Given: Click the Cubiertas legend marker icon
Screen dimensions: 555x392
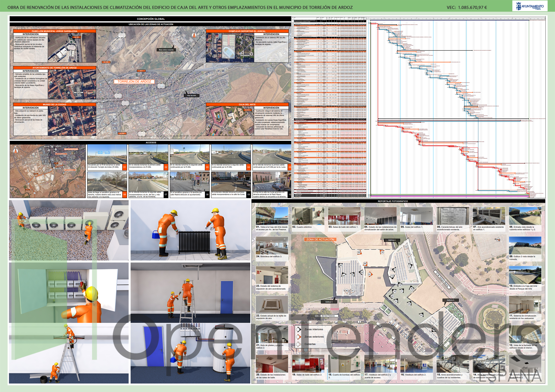Looking at the screenshot, I should click(x=299, y=344).
